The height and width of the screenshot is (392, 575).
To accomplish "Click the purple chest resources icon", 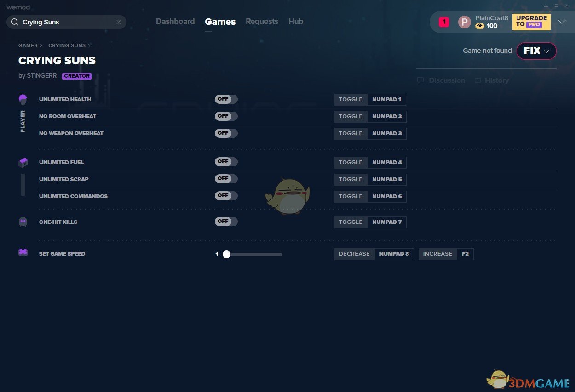I will (23, 162).
